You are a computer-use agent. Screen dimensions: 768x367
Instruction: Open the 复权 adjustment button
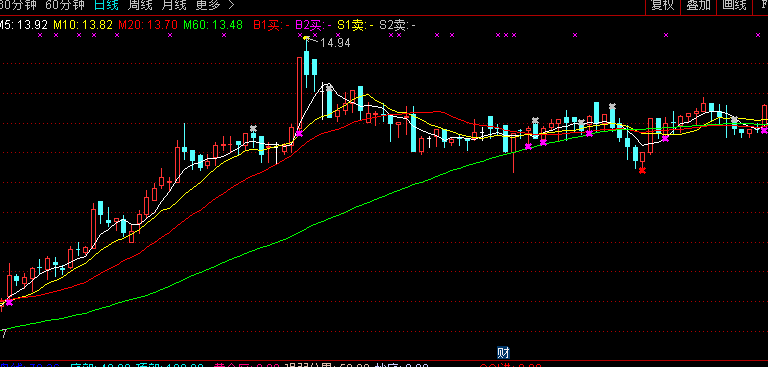pos(662,5)
